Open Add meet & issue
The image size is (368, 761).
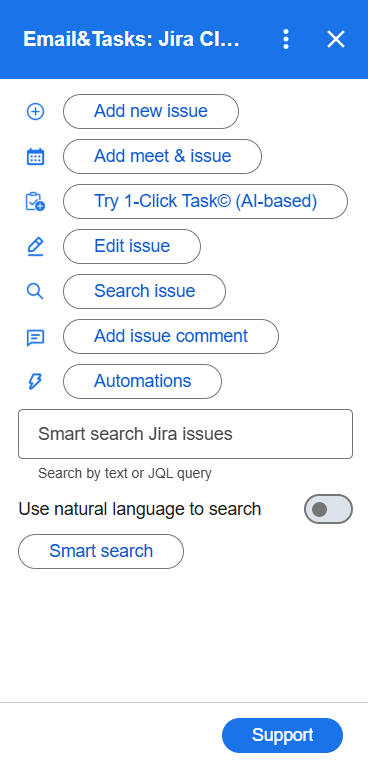coord(163,156)
